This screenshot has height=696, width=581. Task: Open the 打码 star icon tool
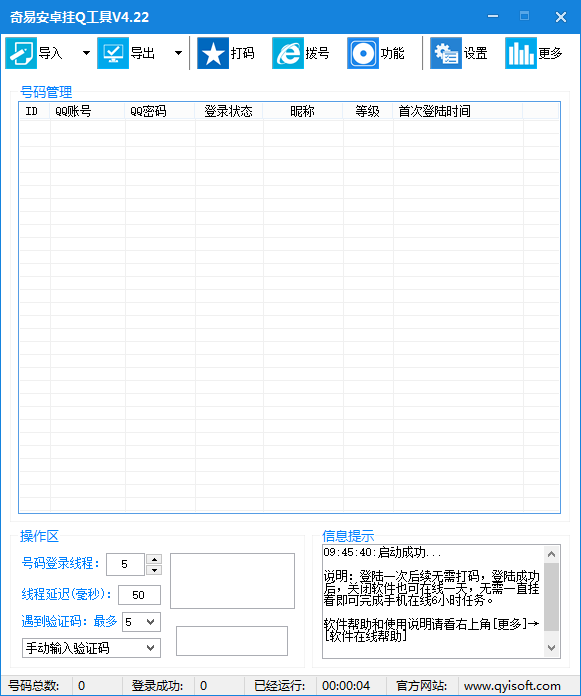tap(213, 53)
